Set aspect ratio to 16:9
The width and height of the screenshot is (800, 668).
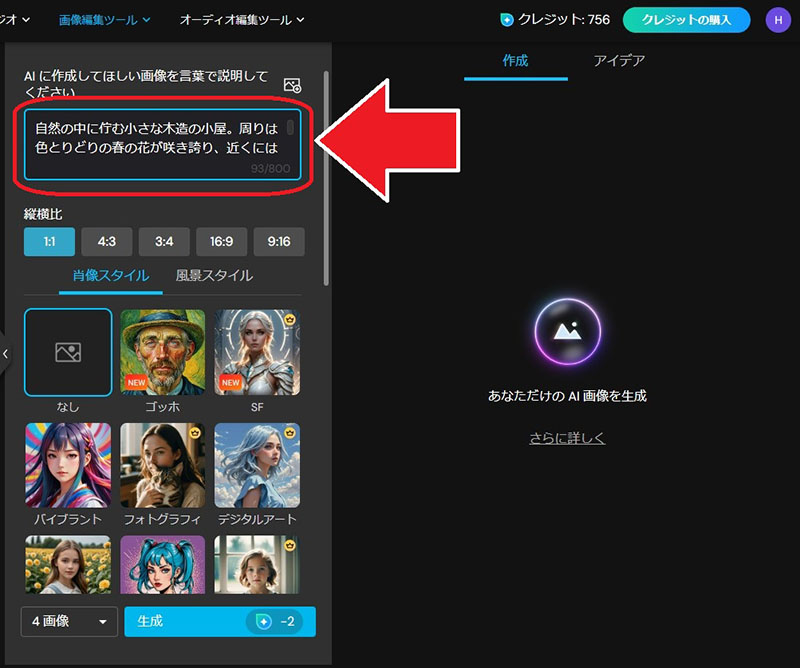point(221,242)
